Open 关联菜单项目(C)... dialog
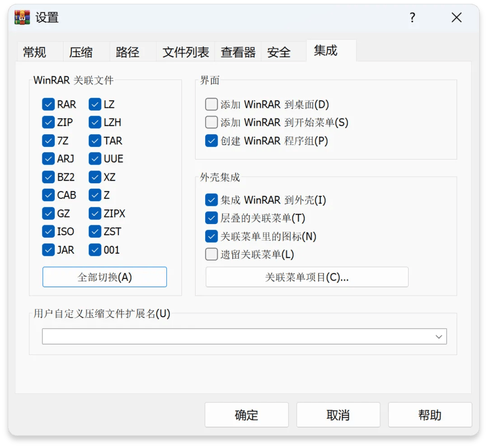 pos(307,277)
